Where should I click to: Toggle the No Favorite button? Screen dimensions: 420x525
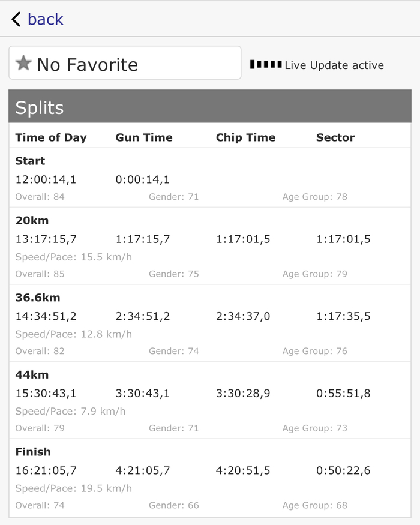[125, 63]
